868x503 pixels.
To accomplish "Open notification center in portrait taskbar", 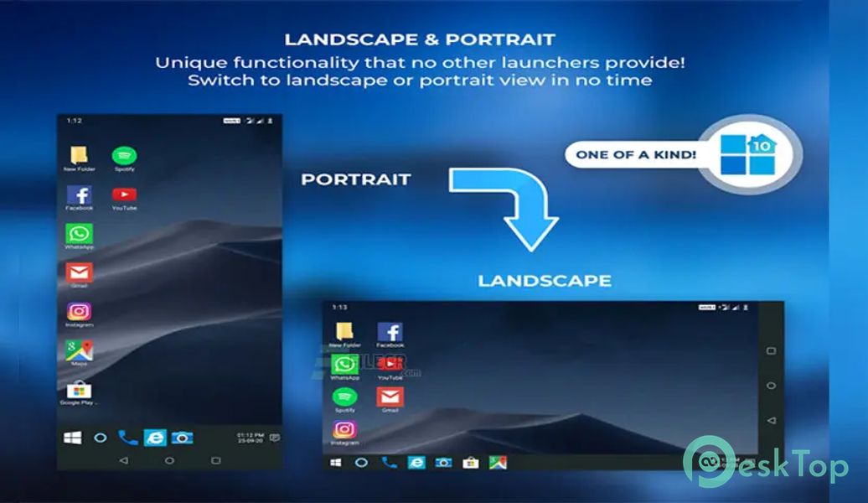I will (275, 438).
